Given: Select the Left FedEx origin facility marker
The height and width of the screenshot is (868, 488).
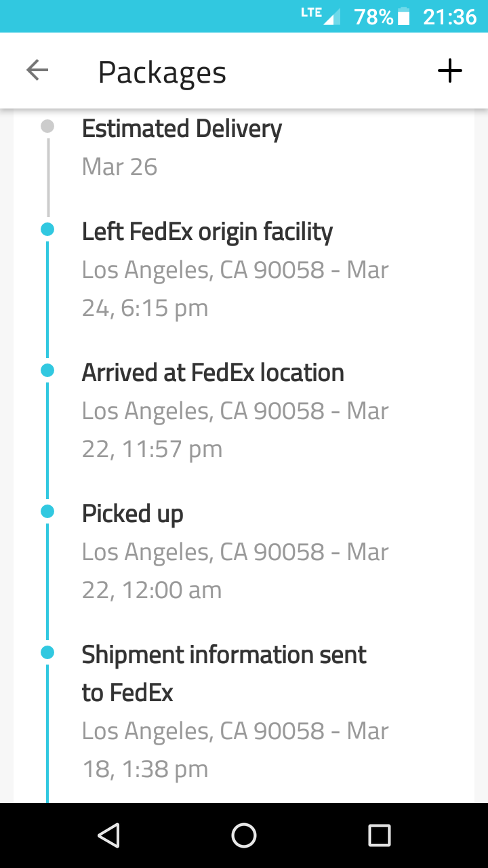Looking at the screenshot, I should tap(47, 229).
